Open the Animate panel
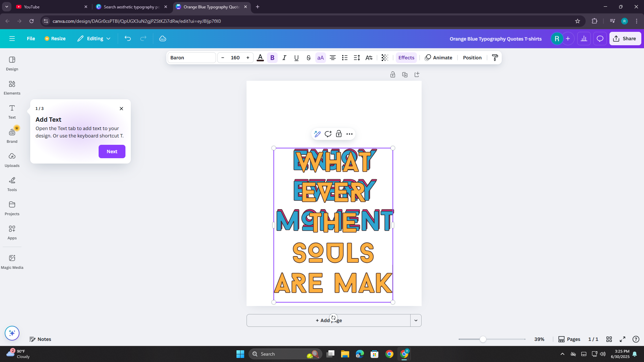 (x=438, y=58)
